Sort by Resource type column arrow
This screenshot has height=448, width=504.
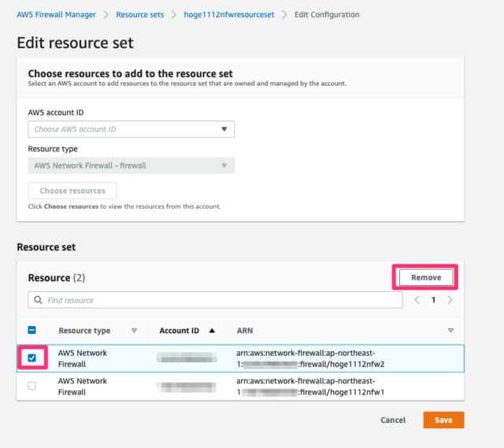point(135,331)
